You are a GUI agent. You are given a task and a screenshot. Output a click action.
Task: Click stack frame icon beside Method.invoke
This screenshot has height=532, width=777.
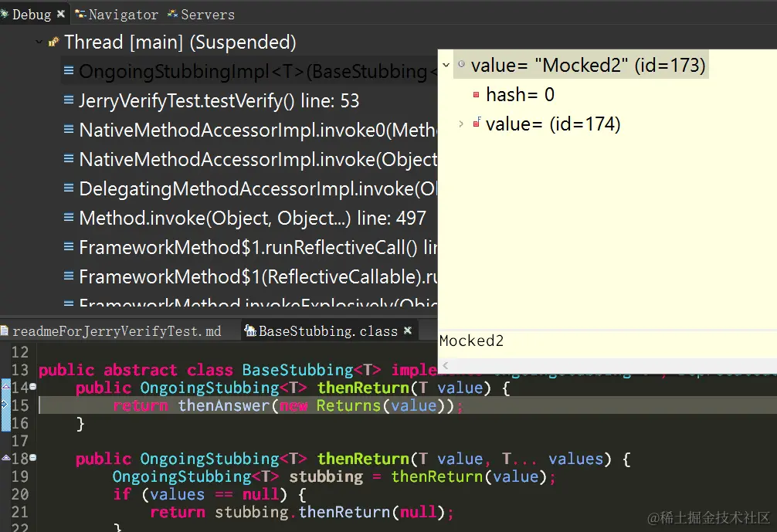coord(69,217)
